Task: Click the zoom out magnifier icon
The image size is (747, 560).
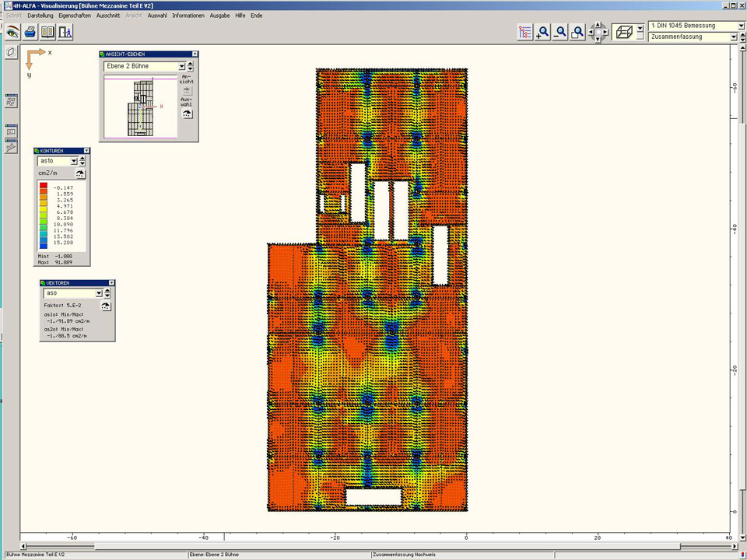Action: point(559,32)
